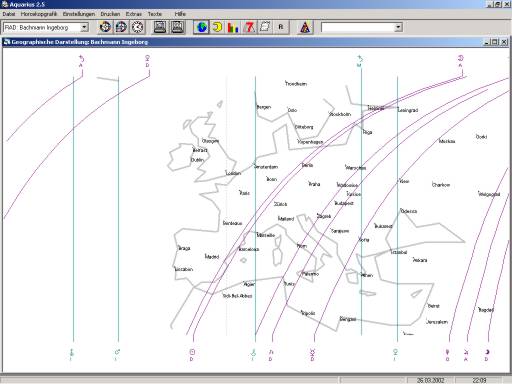Open the Horoskopgrafik menu
This screenshot has height=384, width=512.
tap(39, 14)
